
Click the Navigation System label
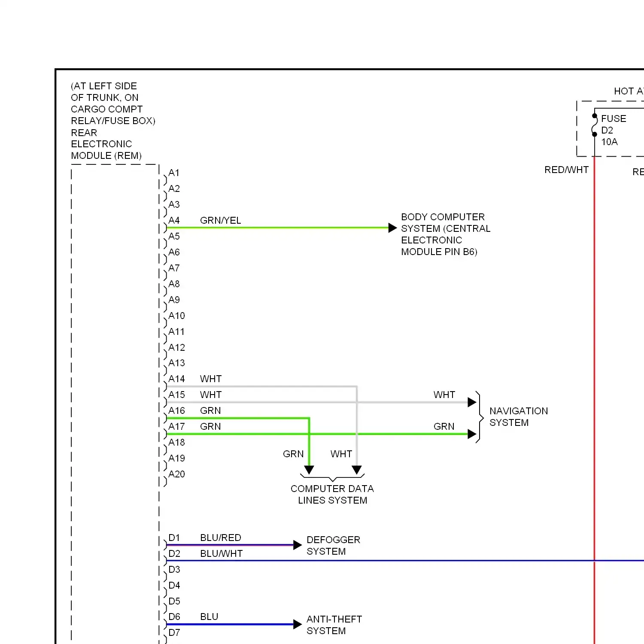[x=519, y=417]
